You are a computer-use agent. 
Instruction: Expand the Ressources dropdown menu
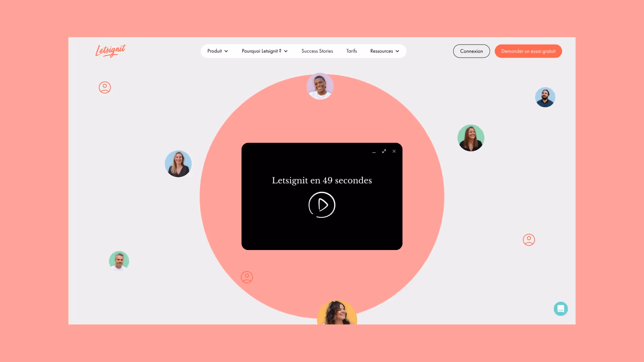[384, 51]
